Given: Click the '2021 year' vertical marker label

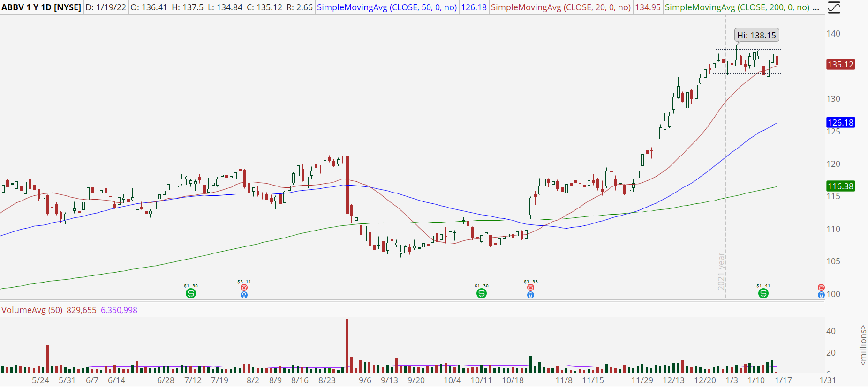Looking at the screenshot, I should tap(721, 271).
